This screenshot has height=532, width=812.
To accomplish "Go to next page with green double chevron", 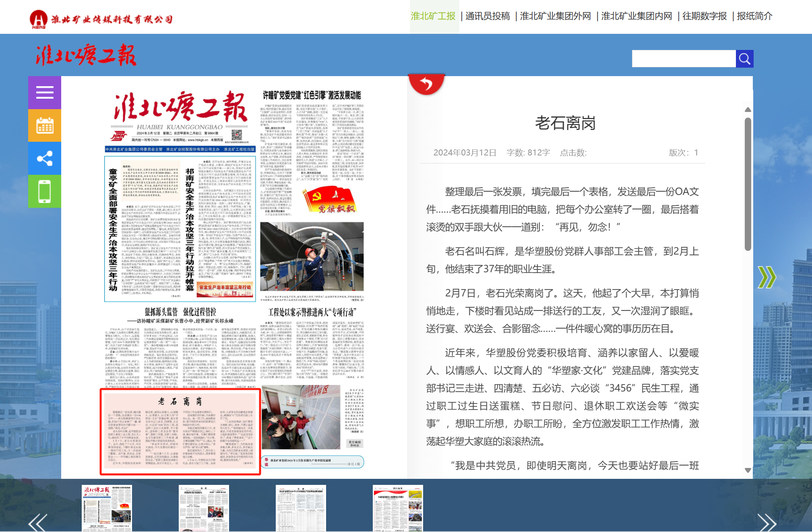I will 766,277.
